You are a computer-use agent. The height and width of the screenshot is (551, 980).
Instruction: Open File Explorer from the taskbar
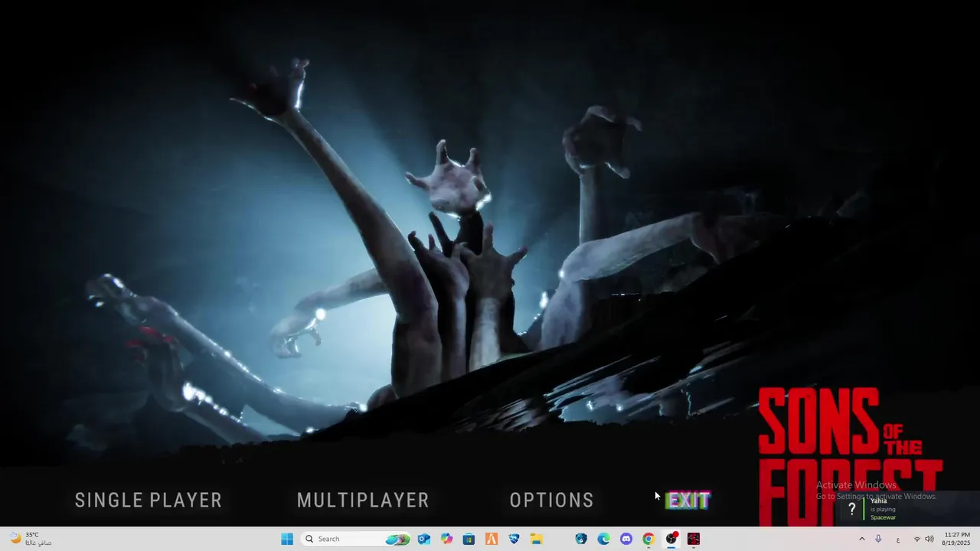tap(537, 539)
